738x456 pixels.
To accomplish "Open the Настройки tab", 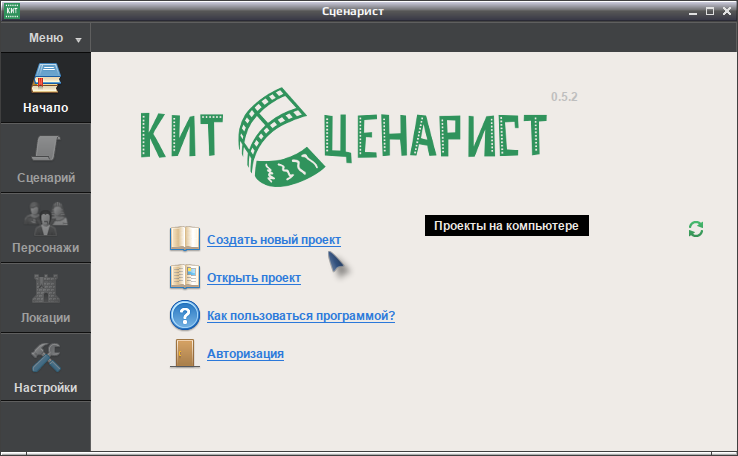I will pyautogui.click(x=46, y=368).
